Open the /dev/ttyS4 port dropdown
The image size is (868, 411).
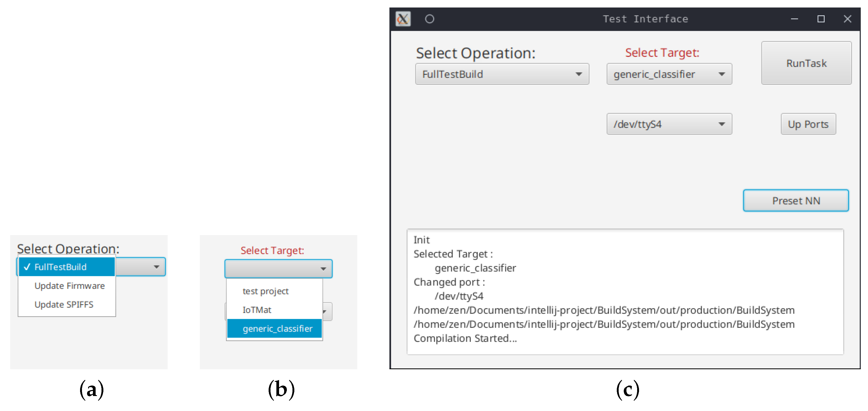click(669, 124)
